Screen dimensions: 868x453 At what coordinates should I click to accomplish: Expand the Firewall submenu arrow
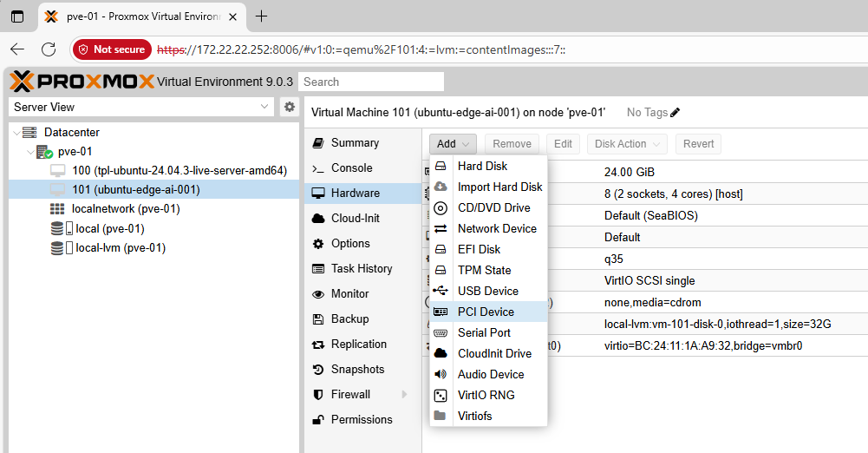click(x=404, y=395)
